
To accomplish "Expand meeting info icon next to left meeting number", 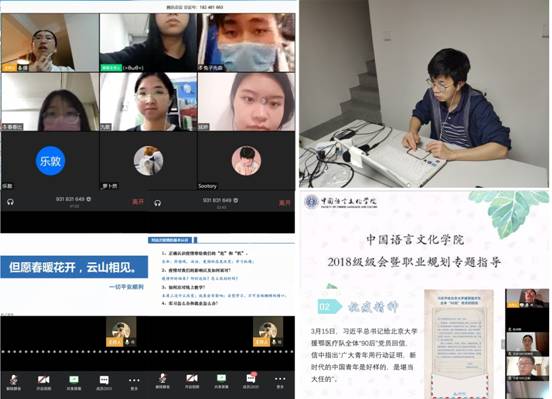I will pos(89,199).
